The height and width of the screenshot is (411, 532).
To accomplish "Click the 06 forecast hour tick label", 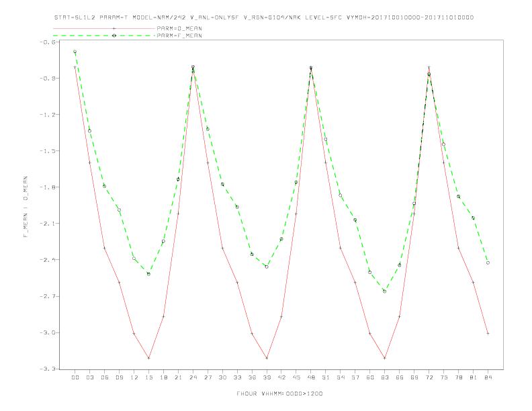I will tap(105, 377).
